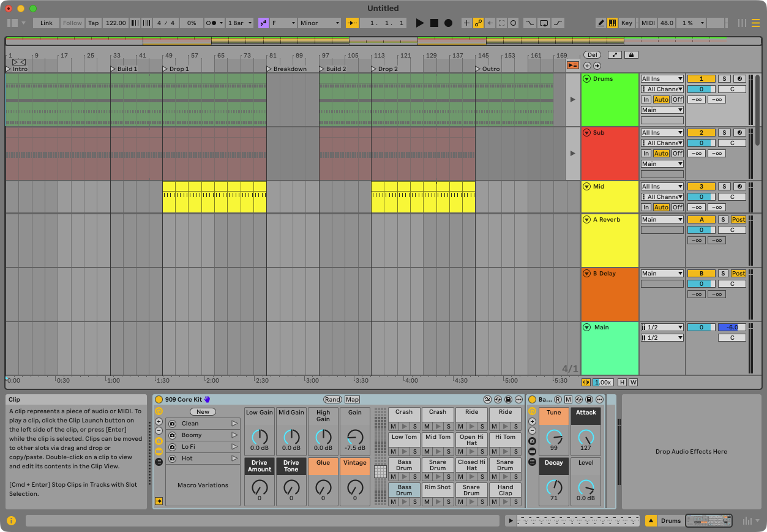Screen dimensions: 767x532
Task: Click Back to Arrangement orange button
Action: (x=572, y=66)
